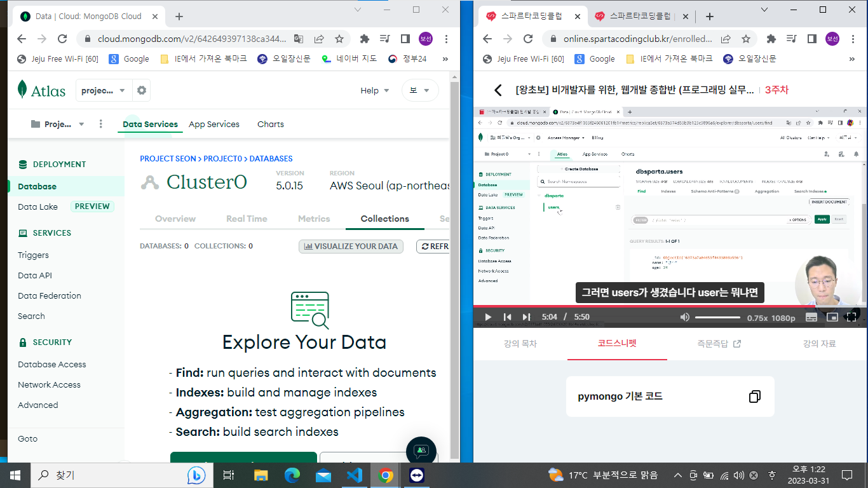Open user account dropdown 보
The image size is (868, 488).
click(x=420, y=90)
